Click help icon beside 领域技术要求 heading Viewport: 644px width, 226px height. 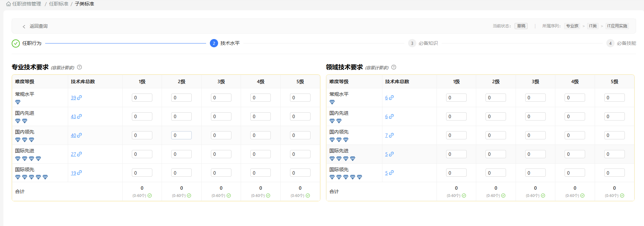pyautogui.click(x=394, y=67)
